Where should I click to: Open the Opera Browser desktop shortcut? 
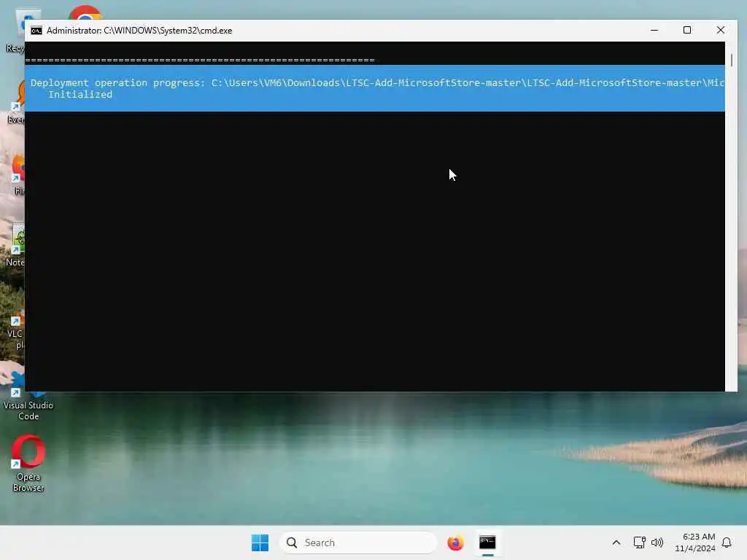(x=28, y=463)
